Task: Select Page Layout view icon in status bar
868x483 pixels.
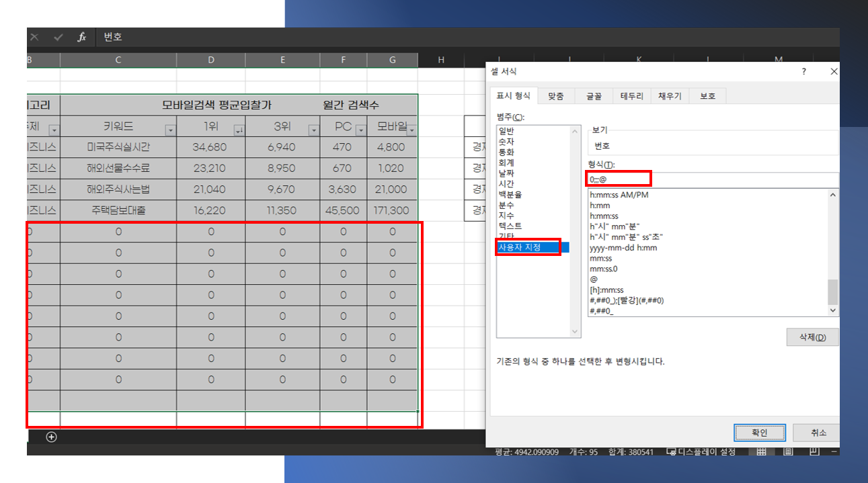Action: pyautogui.click(x=788, y=451)
